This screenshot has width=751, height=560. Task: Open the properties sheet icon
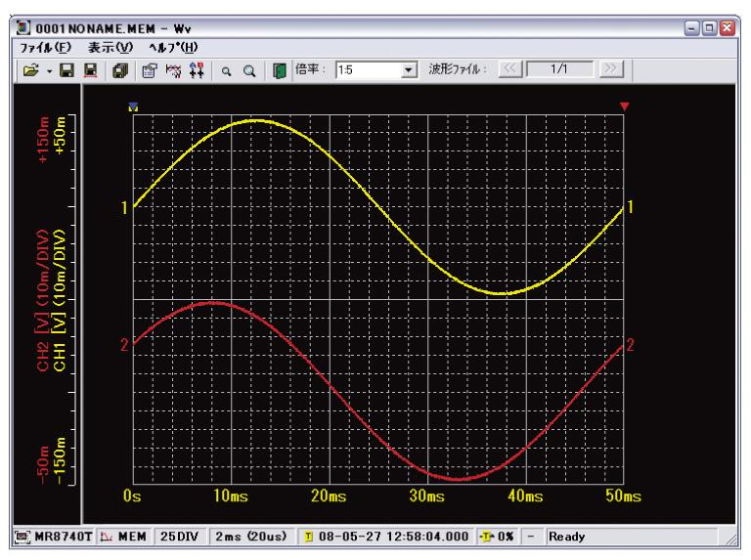pyautogui.click(x=150, y=70)
